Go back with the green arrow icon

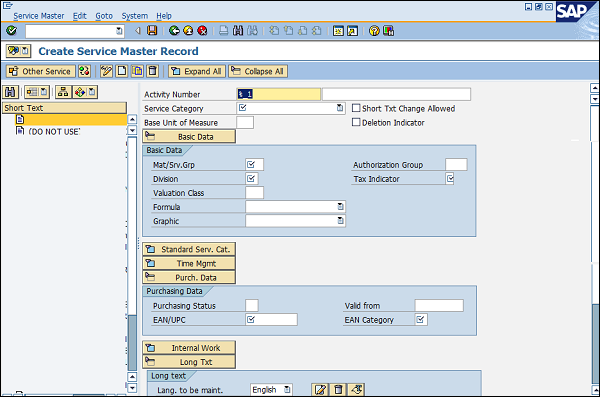pyautogui.click(x=174, y=31)
